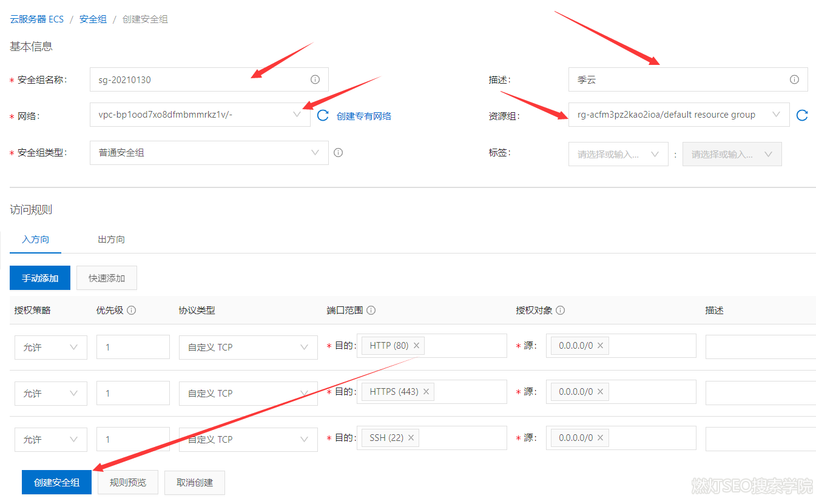Open the 网络 VPC dropdown
816x504 pixels.
click(200, 115)
